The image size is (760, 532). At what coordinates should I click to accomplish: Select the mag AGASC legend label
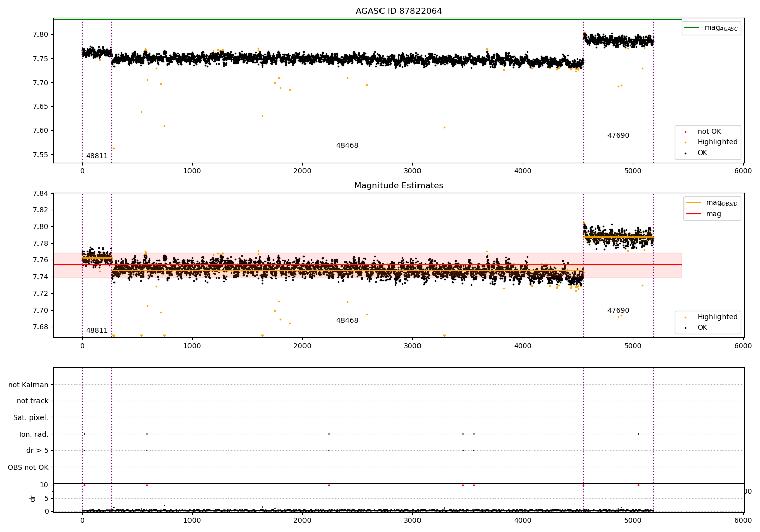[721, 28]
